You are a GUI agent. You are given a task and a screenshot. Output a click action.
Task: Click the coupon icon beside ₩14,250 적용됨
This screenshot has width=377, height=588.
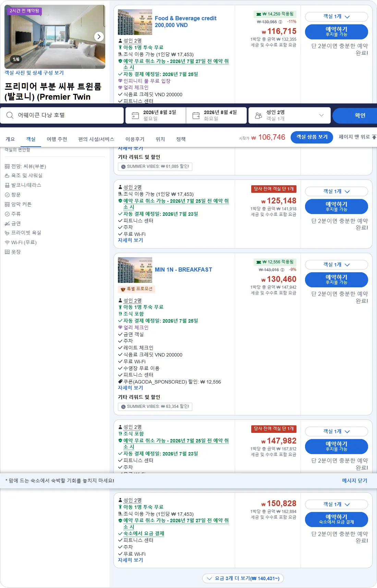[259, 14]
